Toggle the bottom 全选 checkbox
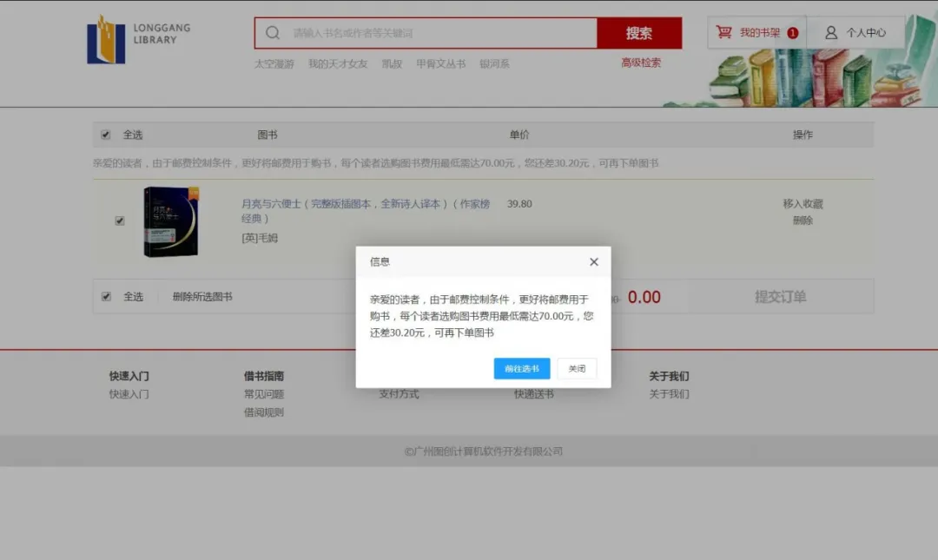Viewport: 938px width, 560px height. (106, 296)
